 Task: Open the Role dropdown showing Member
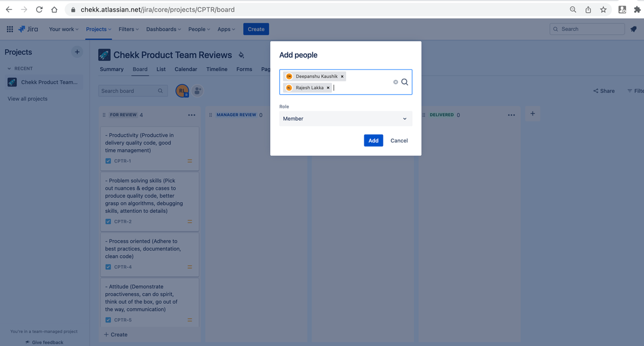coord(346,119)
